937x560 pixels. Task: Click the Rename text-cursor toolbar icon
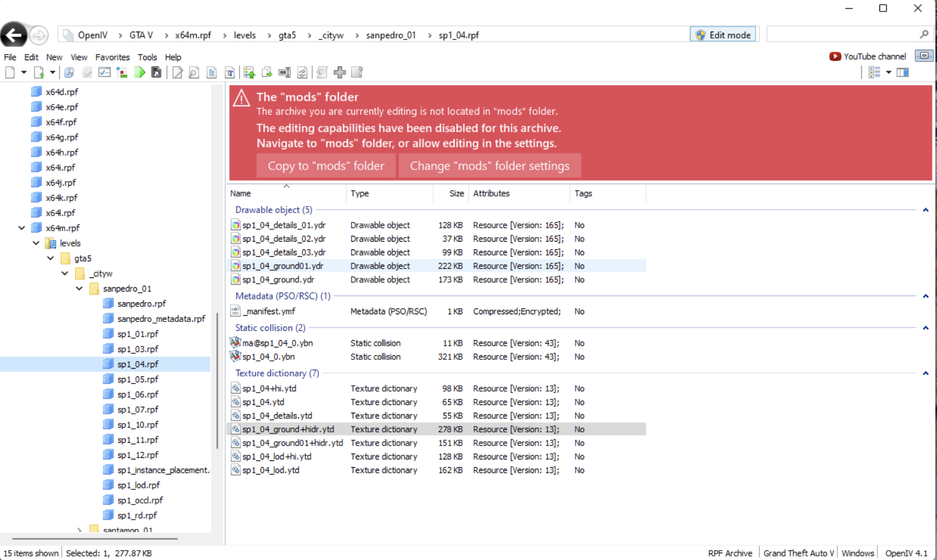(x=284, y=73)
